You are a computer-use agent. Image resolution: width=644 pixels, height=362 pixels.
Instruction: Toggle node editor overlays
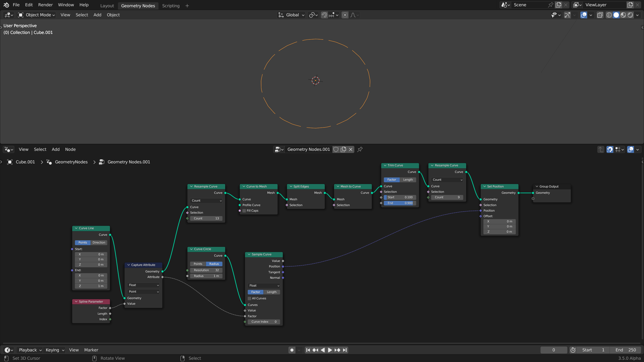(x=631, y=149)
